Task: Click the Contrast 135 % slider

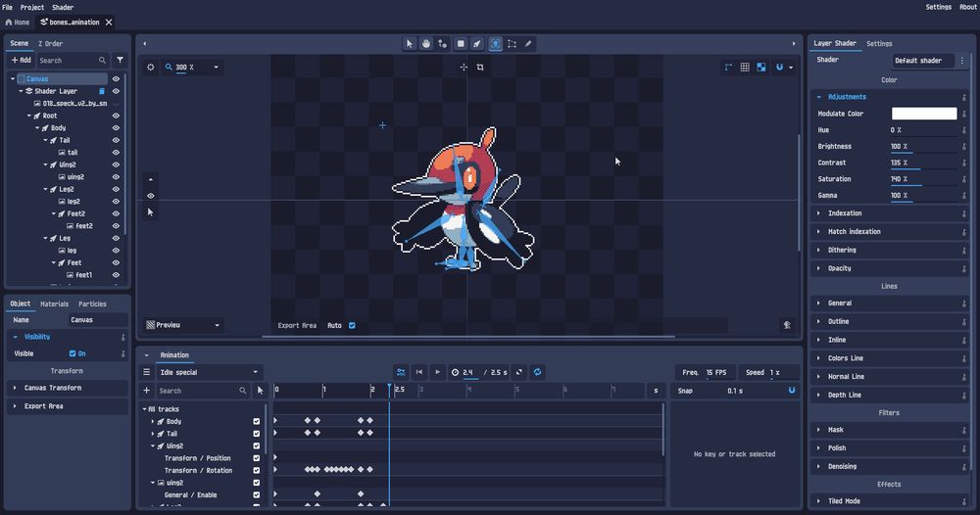Action: point(923,163)
